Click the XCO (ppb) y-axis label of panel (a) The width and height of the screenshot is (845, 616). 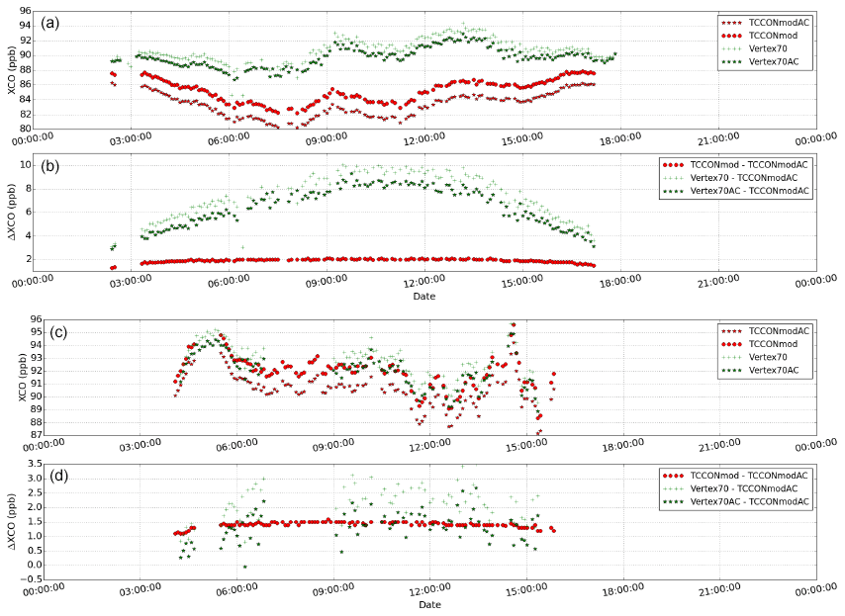click(x=9, y=69)
